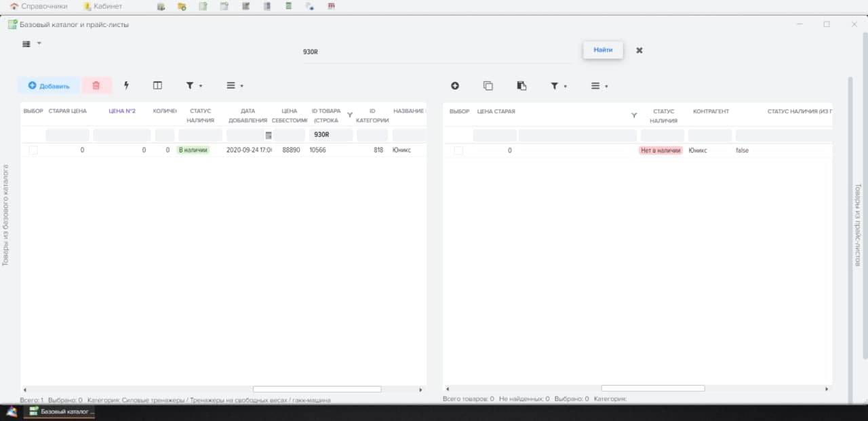Click the folder-with-plus icon in top toolbar
This screenshot has height=421, width=868.
tap(182, 6)
